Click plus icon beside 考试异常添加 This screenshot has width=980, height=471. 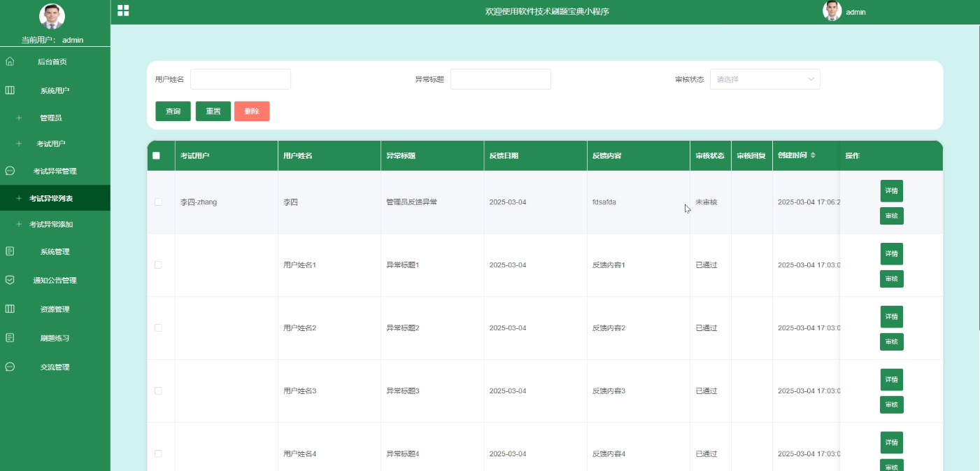tap(19, 225)
